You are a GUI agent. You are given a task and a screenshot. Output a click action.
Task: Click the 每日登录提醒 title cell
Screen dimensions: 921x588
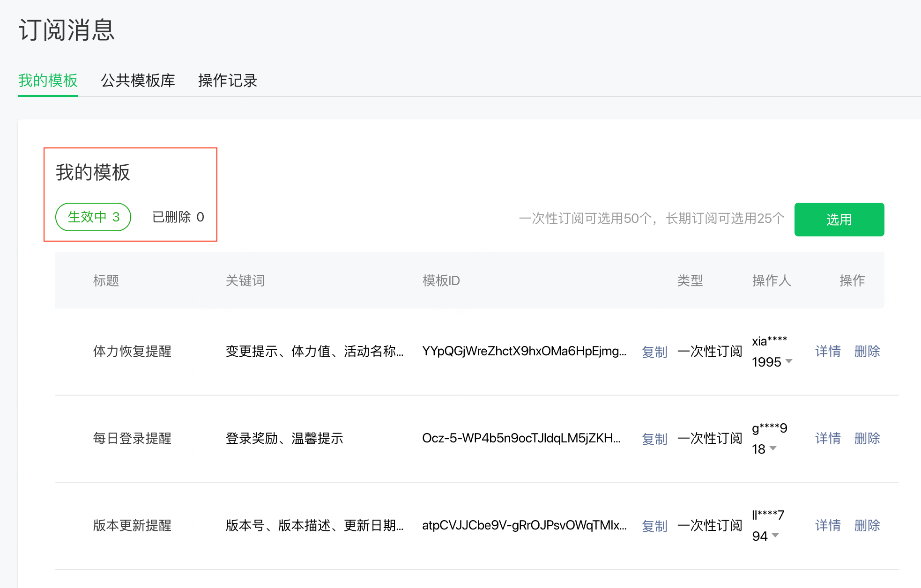(x=132, y=438)
